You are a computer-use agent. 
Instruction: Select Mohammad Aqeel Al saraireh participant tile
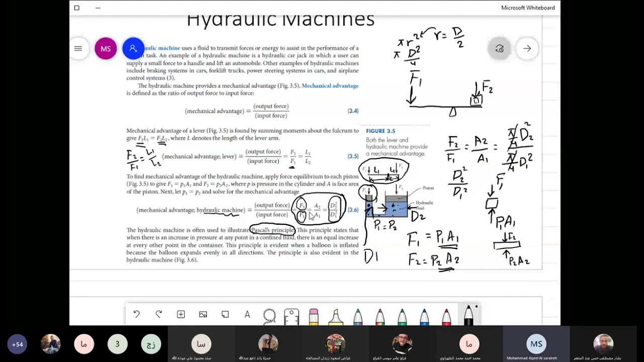(x=536, y=344)
